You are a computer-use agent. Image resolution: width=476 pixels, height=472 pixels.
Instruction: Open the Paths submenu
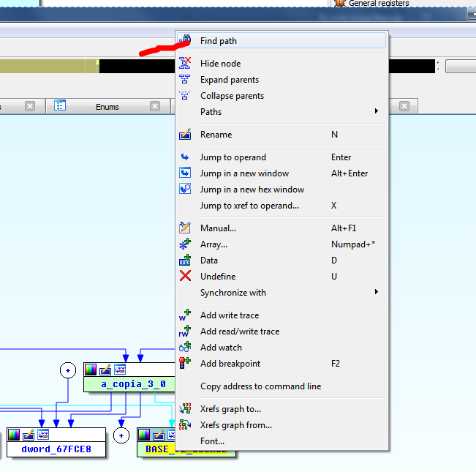(x=211, y=112)
